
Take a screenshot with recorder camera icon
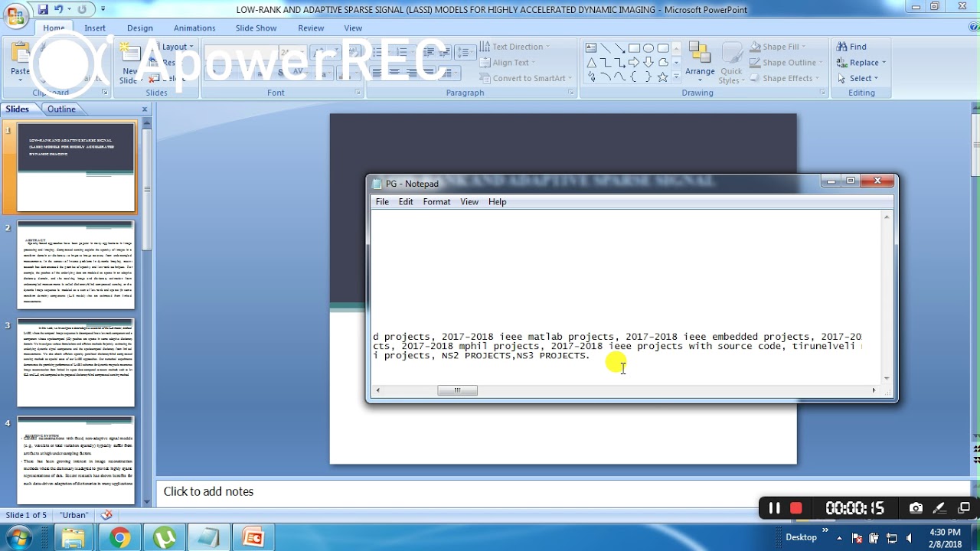(916, 508)
